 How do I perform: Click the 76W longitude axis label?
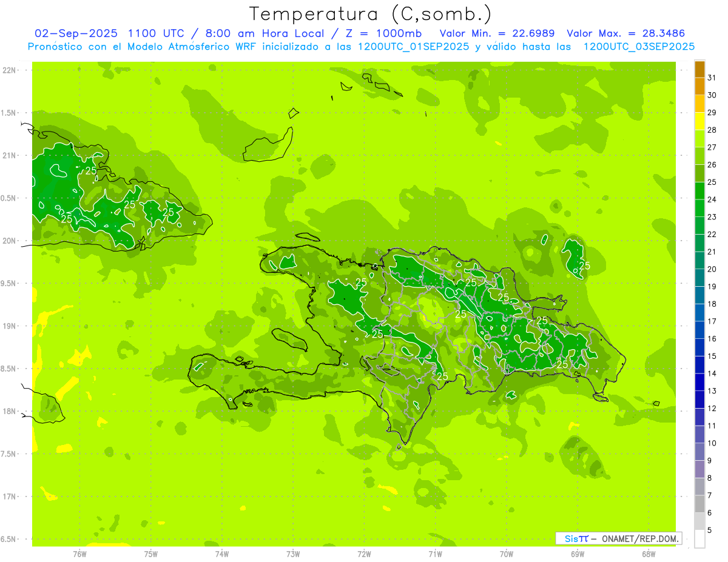79,554
